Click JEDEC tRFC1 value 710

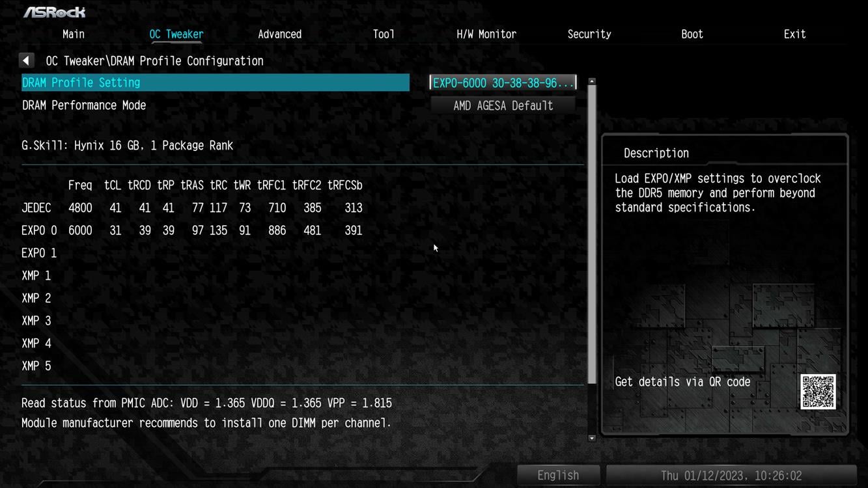pyautogui.click(x=277, y=208)
